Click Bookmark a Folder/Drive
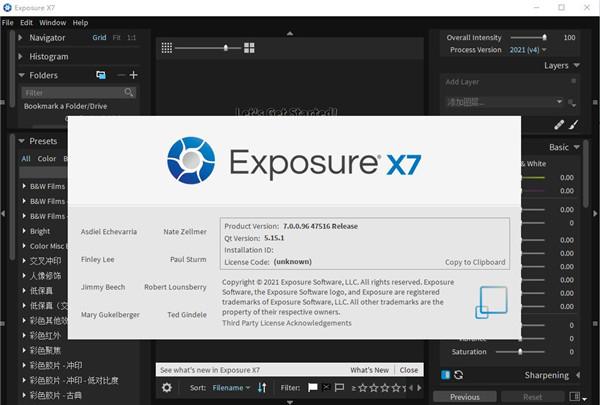This screenshot has width=600, height=405. (x=65, y=106)
